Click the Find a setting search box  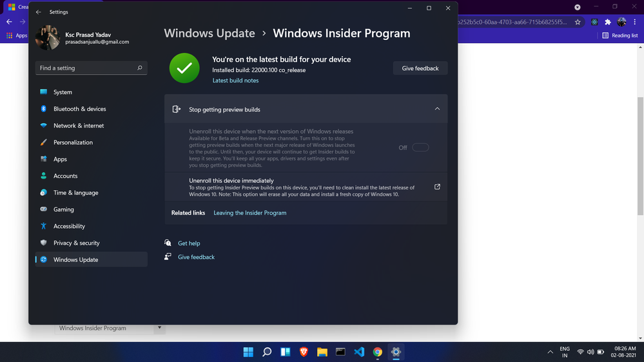(91, 68)
